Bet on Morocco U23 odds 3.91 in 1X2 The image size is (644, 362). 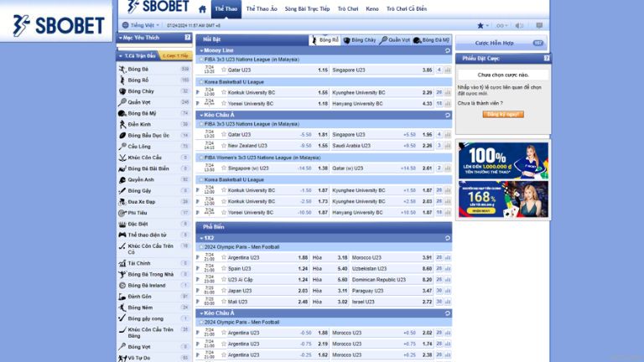[x=427, y=258]
